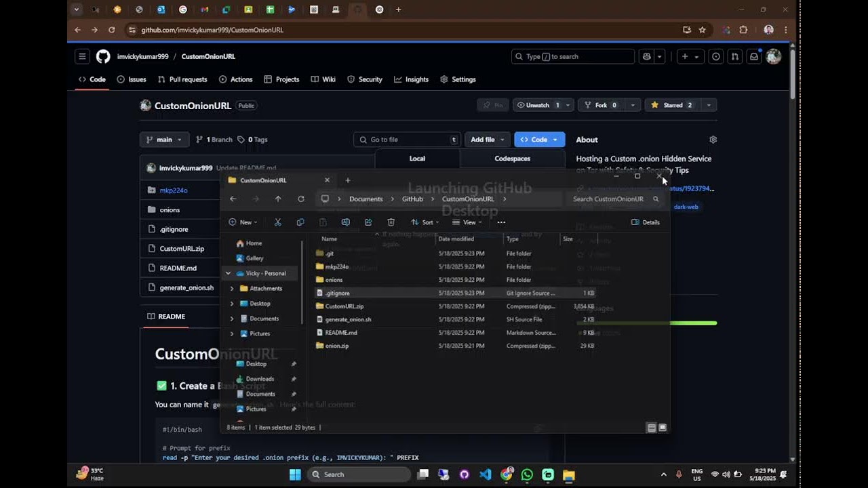Image resolution: width=868 pixels, height=488 pixels.
Task: Refresh the File Explorer folder view
Action: pyautogui.click(x=301, y=199)
